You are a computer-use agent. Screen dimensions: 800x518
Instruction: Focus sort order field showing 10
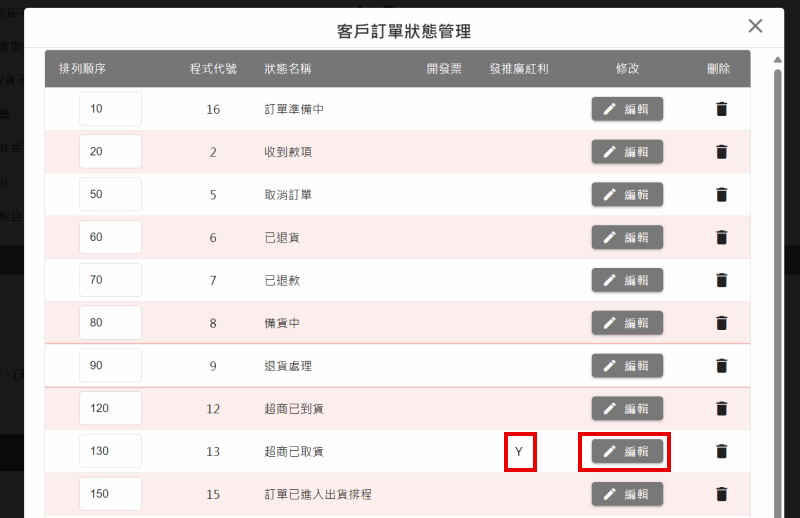pos(110,109)
